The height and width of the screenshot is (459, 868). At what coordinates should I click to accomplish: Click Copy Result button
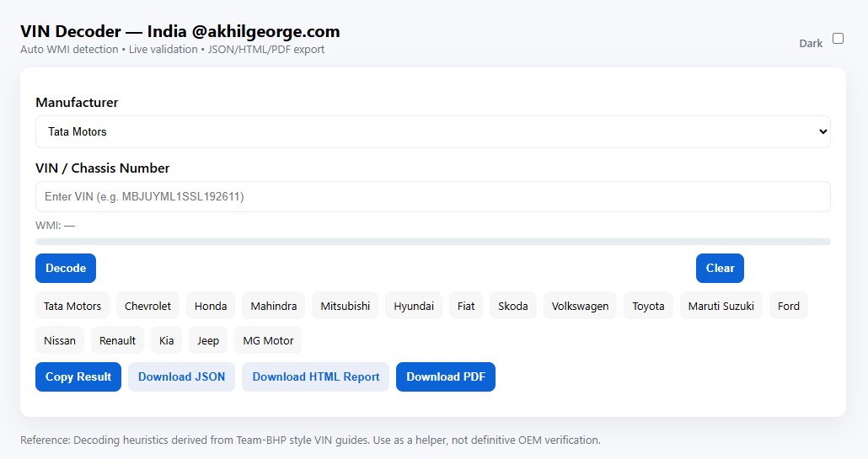coord(78,376)
